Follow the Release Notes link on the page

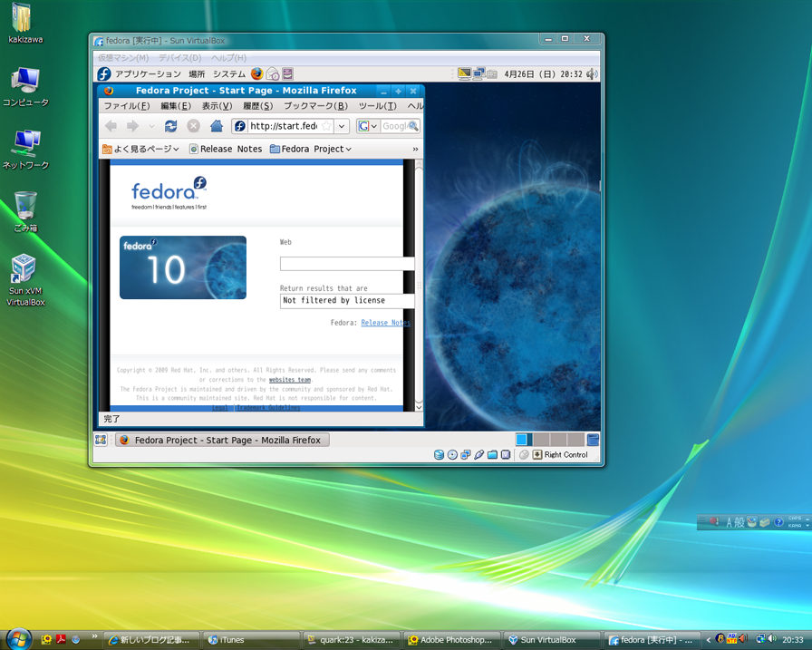tap(386, 323)
